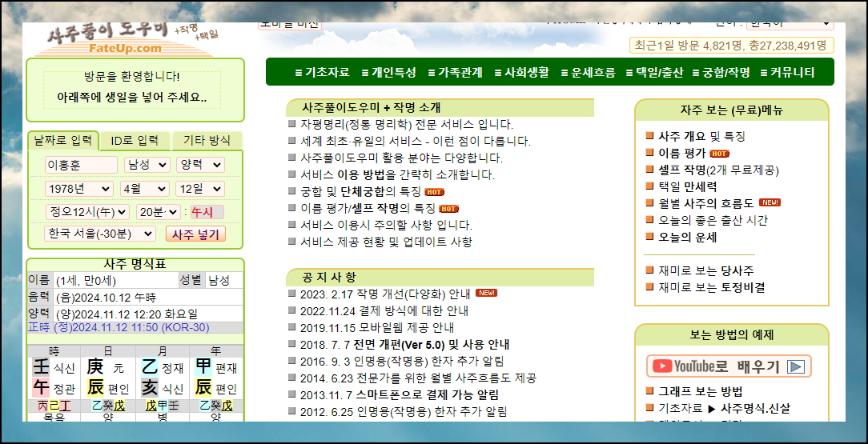The image size is (868, 444).
Task: Click NEW badge beside 월별 사주의 흐름도
Action: (x=770, y=202)
